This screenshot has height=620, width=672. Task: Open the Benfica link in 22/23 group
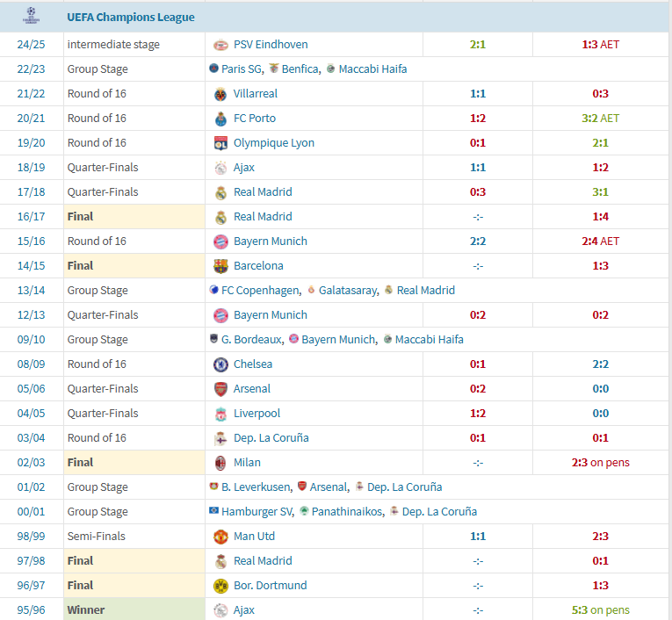(x=300, y=69)
